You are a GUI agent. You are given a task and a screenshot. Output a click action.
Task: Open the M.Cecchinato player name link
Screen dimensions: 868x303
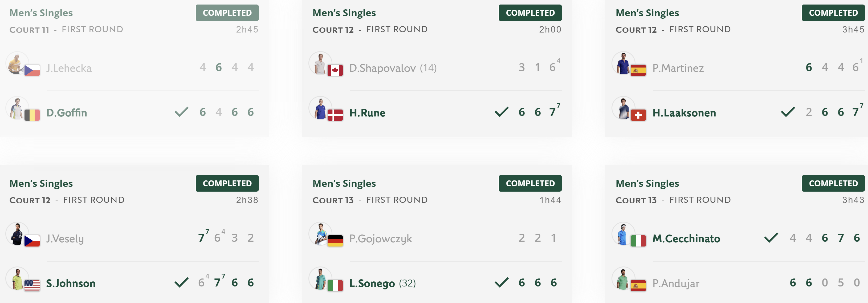click(x=686, y=239)
